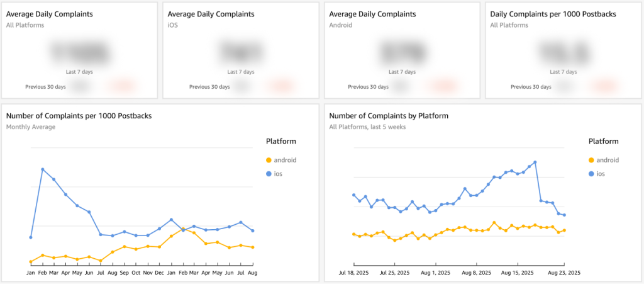This screenshot has width=644, height=284.
Task: Open the Number of Complaints by Platform title
Action: pyautogui.click(x=389, y=116)
